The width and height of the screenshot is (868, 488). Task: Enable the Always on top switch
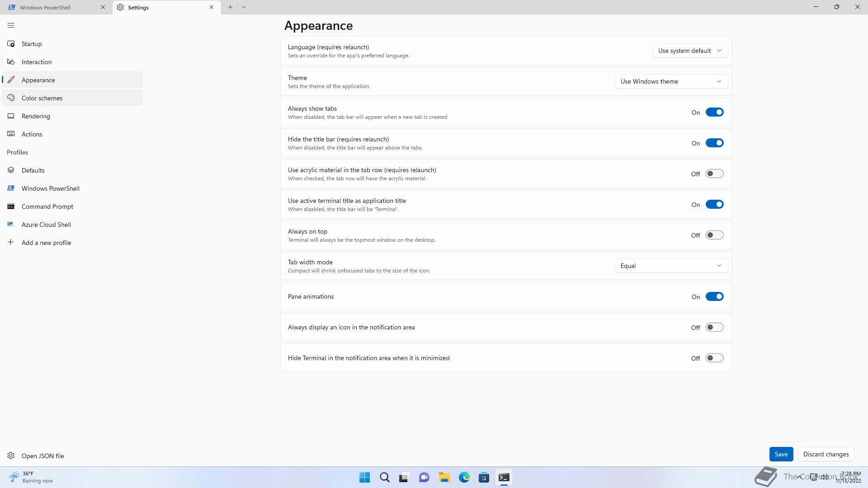(x=714, y=235)
